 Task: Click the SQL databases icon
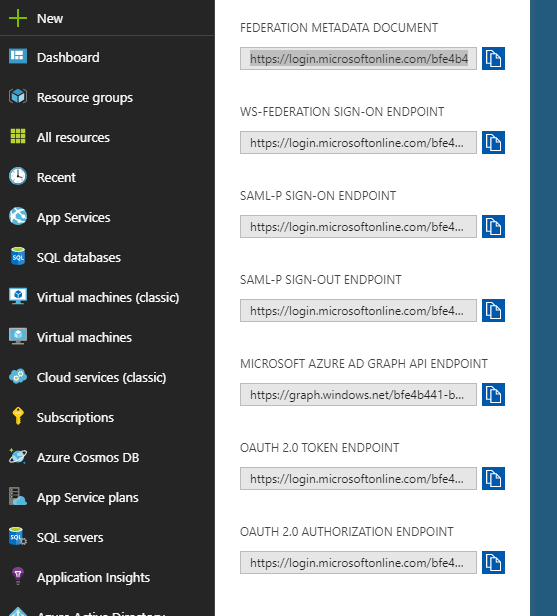pyautogui.click(x=18, y=256)
